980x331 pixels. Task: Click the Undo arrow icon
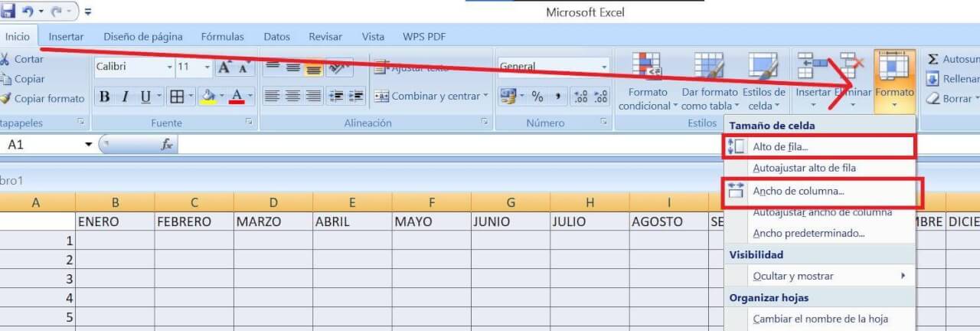[x=27, y=11]
